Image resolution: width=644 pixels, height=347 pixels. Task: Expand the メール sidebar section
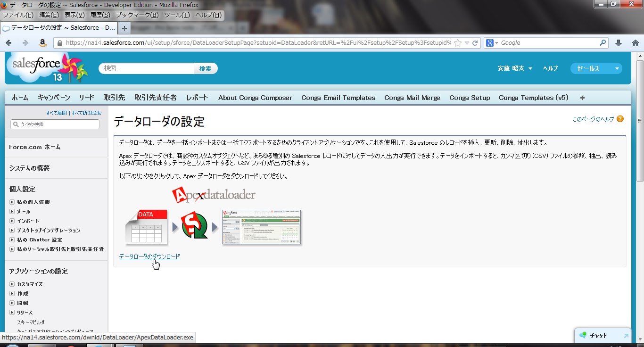12,211
